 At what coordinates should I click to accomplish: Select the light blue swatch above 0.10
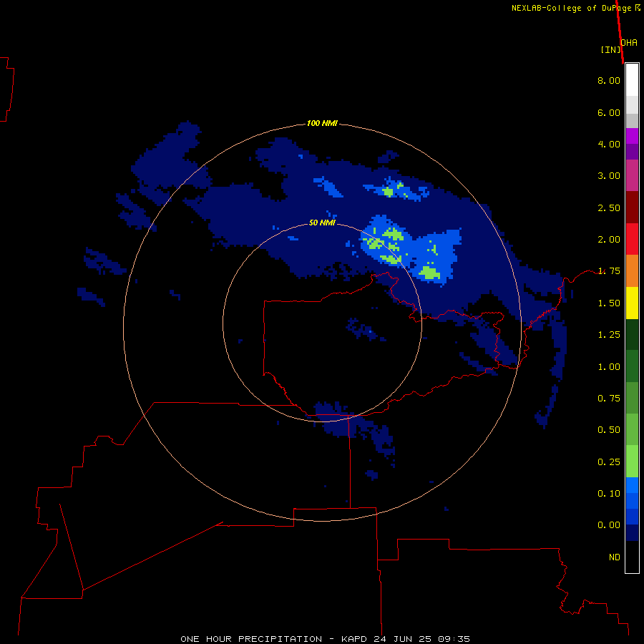(x=632, y=485)
